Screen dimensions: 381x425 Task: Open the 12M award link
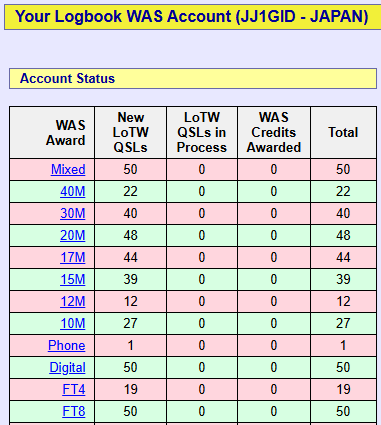click(73, 301)
